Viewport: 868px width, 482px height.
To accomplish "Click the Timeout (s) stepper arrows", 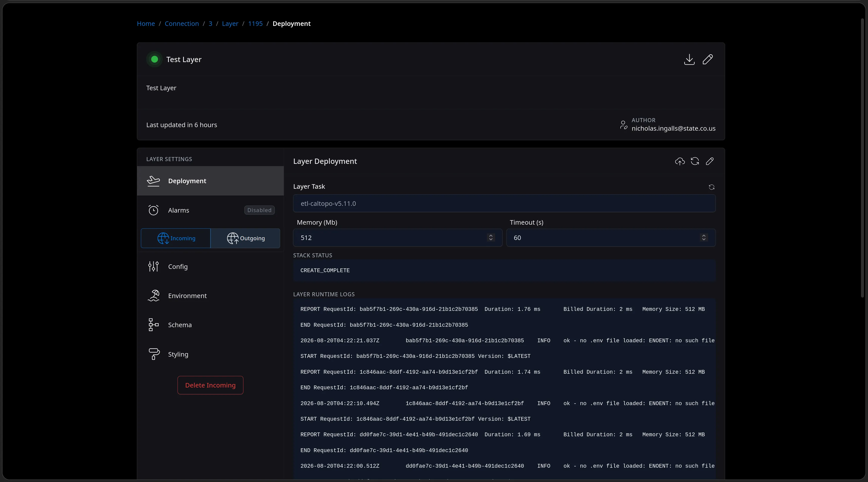I will (x=703, y=238).
